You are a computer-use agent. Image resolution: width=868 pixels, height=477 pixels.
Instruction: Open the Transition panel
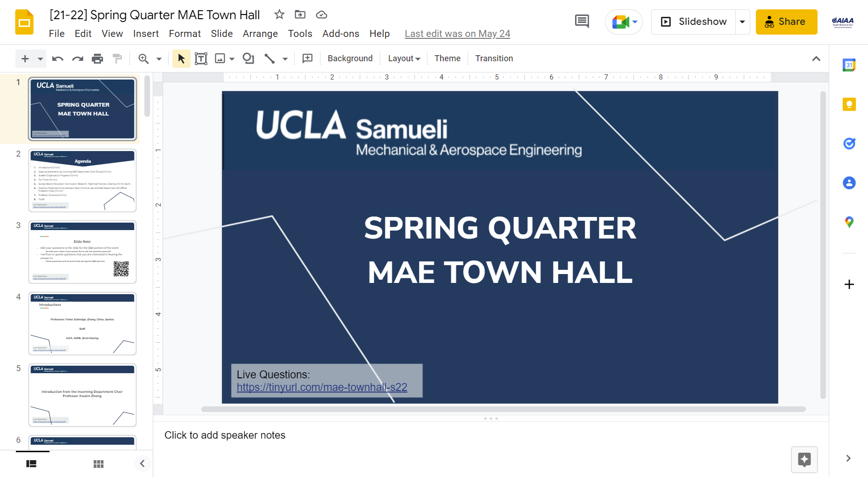494,58
